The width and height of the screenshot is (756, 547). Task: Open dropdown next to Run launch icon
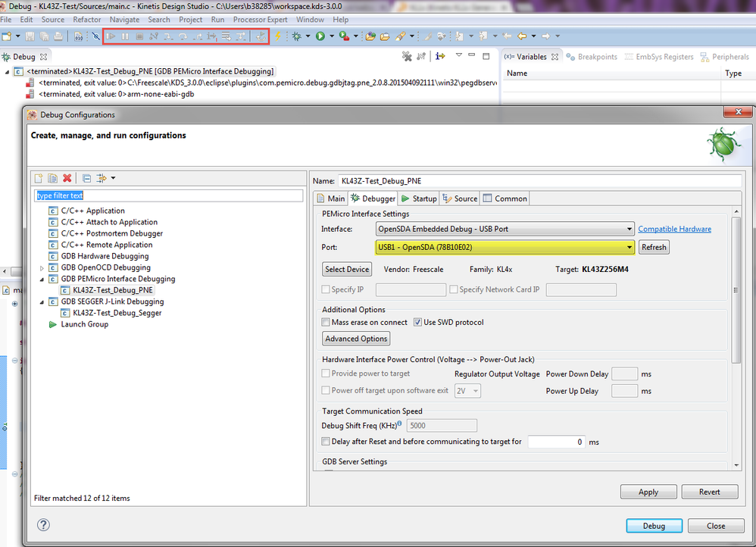coord(331,36)
